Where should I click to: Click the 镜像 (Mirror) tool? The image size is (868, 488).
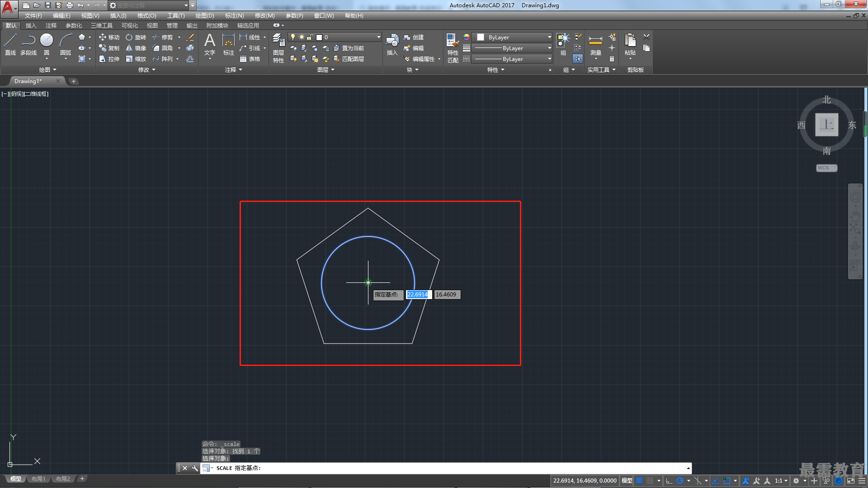click(136, 48)
